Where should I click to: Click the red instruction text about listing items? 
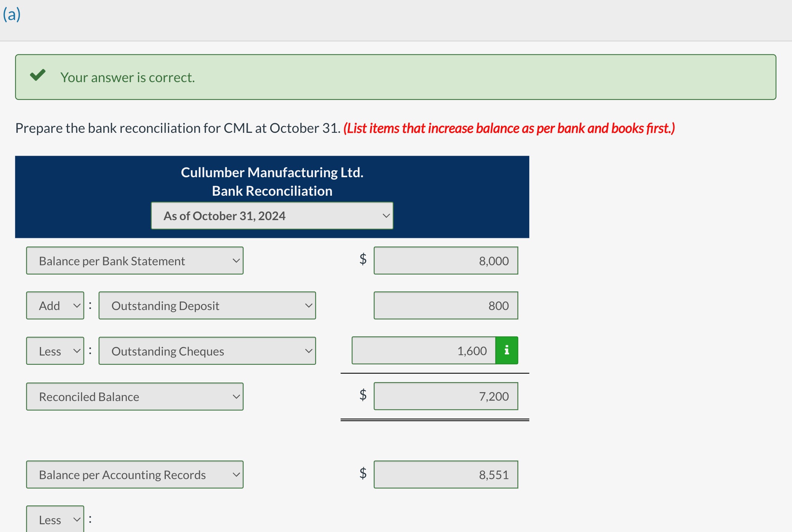[509, 128]
